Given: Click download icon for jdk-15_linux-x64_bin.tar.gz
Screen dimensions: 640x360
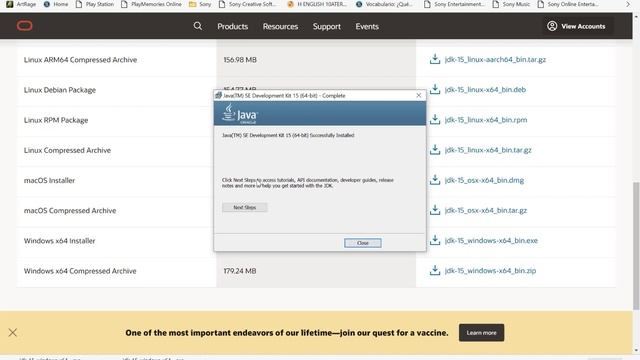Looking at the screenshot, I should click(x=435, y=150).
